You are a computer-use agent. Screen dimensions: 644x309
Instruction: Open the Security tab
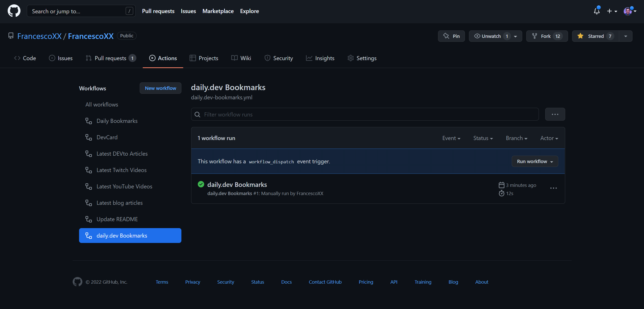[279, 58]
